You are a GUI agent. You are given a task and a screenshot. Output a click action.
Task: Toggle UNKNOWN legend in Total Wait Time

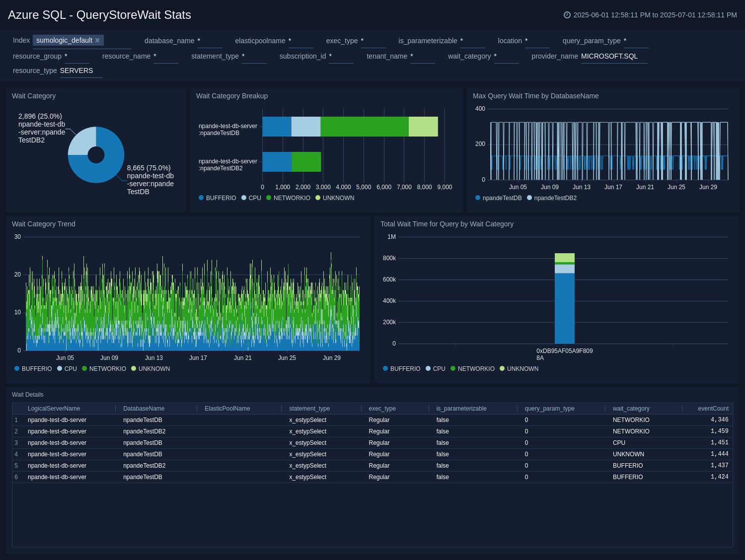tap(519, 369)
